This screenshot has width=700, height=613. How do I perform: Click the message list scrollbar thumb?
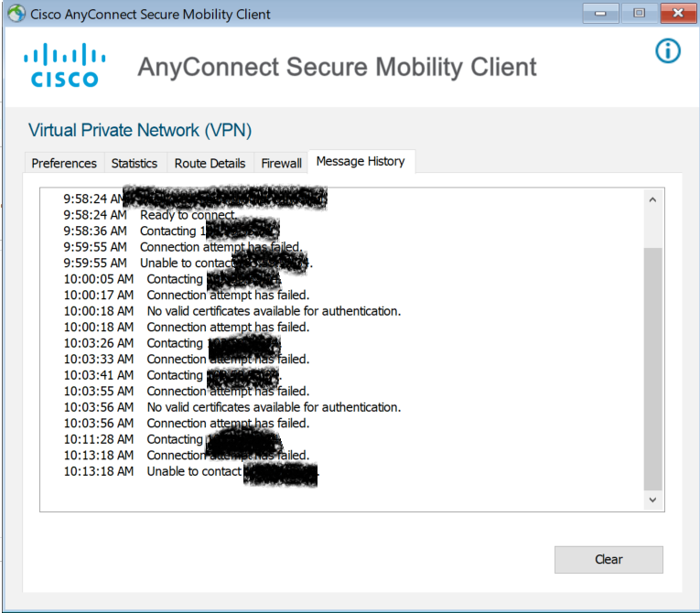[x=652, y=370]
